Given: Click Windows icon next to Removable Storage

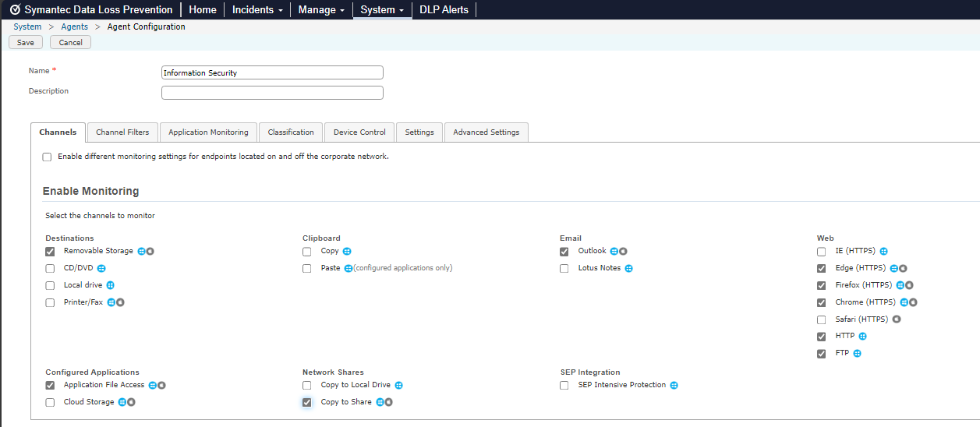Looking at the screenshot, I should point(142,252).
